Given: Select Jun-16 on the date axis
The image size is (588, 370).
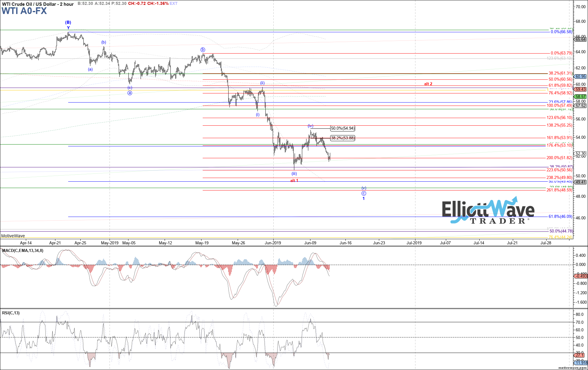Looking at the screenshot, I should [x=345, y=243].
